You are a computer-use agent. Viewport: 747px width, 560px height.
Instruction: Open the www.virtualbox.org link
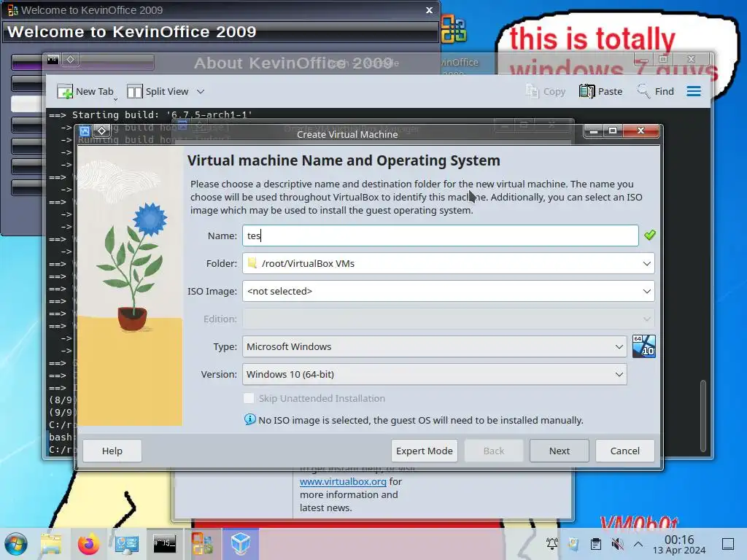(343, 481)
